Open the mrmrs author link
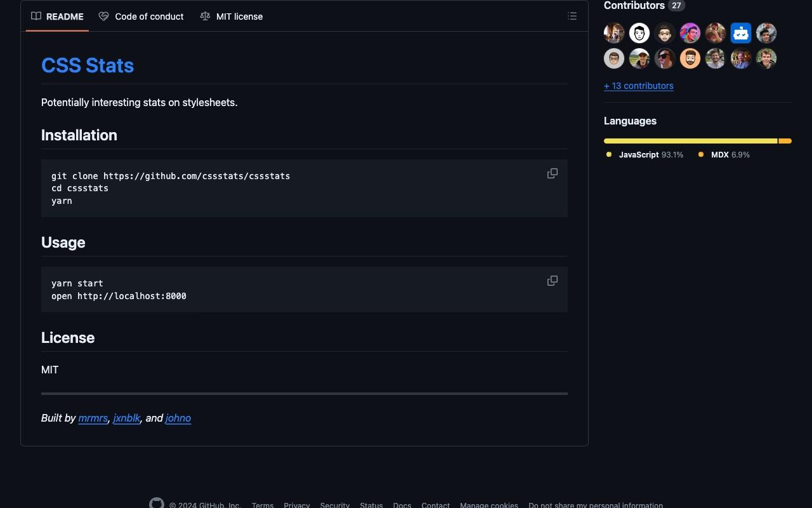The width and height of the screenshot is (812, 508). pos(93,418)
